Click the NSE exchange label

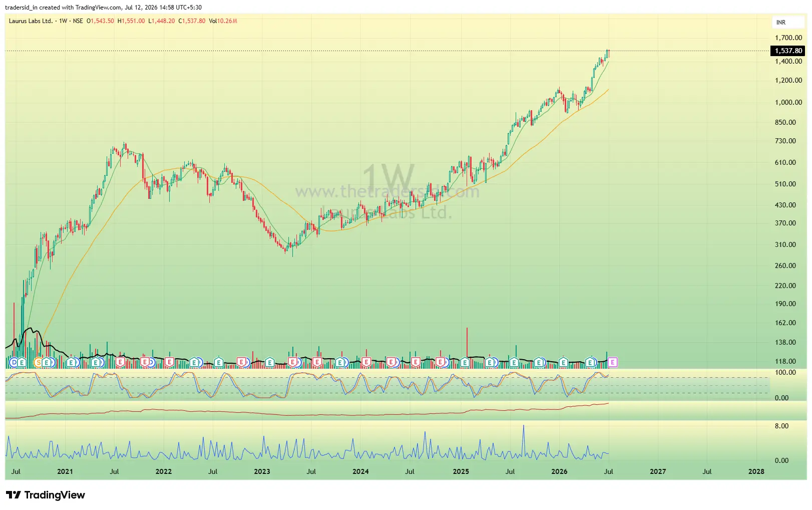click(x=78, y=21)
